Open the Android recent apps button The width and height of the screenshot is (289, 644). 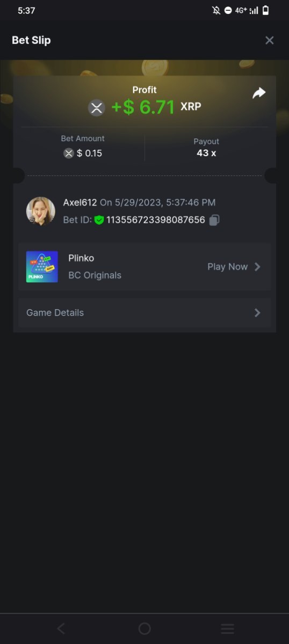[x=228, y=628]
